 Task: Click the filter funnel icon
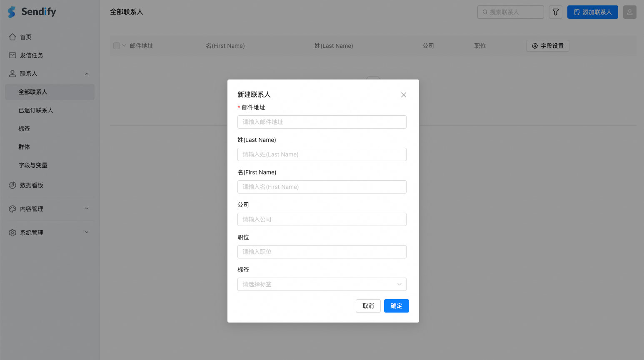(x=555, y=12)
